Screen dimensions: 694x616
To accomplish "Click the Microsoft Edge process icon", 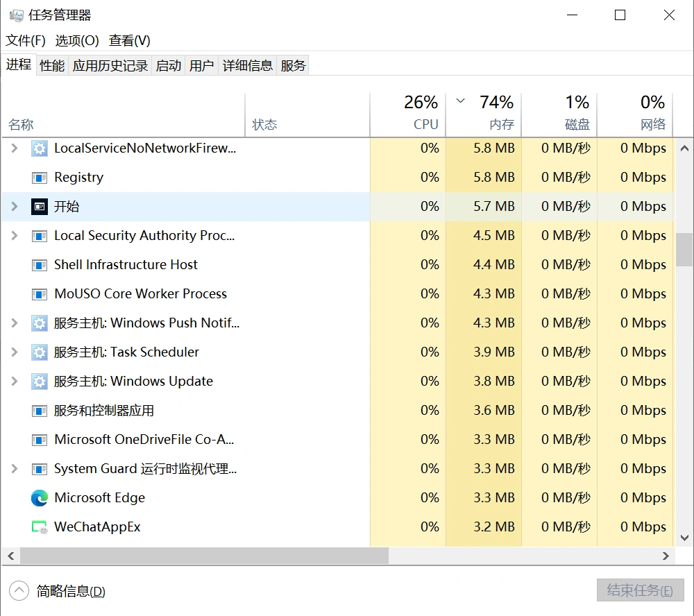I will coord(40,498).
